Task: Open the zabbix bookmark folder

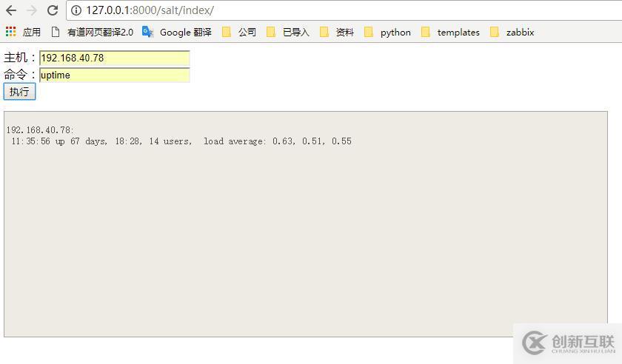Action: (x=512, y=32)
